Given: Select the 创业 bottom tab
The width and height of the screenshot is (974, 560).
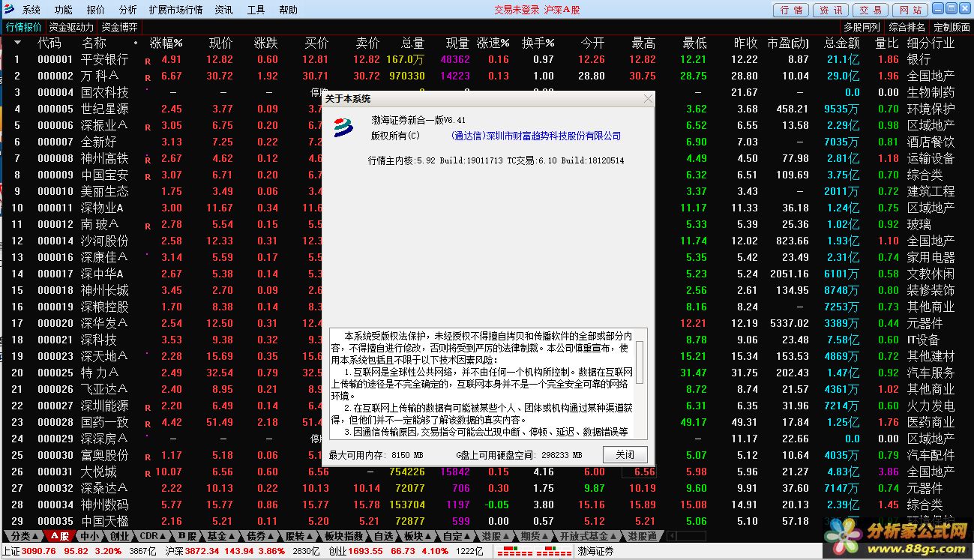Looking at the screenshot, I should click(x=118, y=536).
